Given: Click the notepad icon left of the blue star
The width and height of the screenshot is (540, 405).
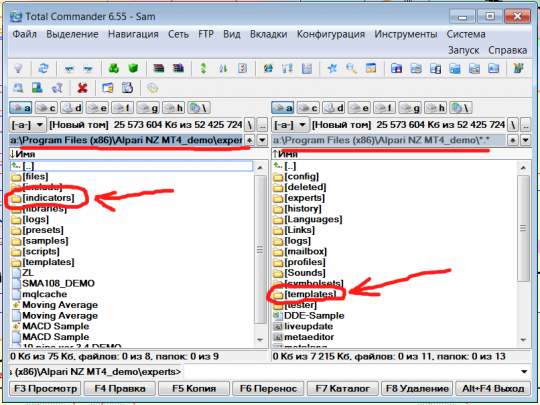Looking at the screenshot, I should [307, 68].
